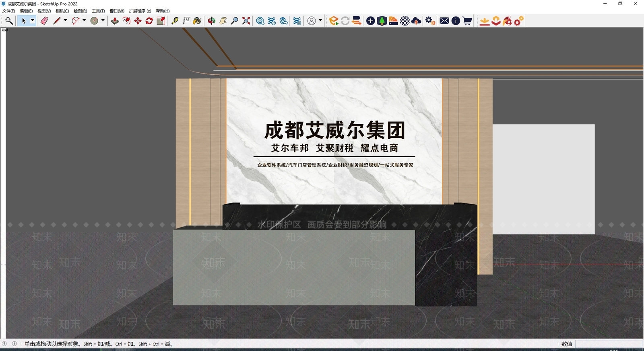Open the 3D Warehouse icon
The height and width of the screenshot is (351, 644).
pos(260,21)
